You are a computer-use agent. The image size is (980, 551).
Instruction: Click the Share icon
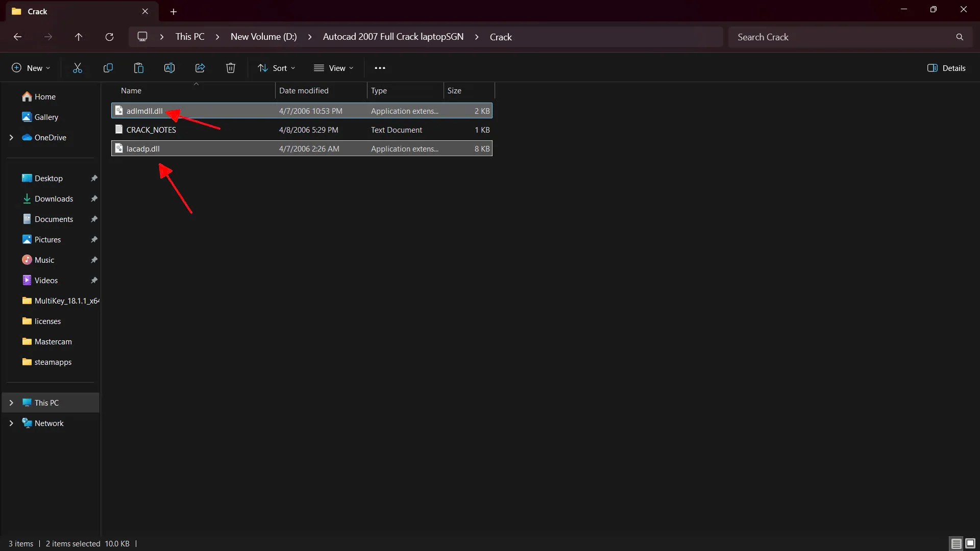(x=200, y=68)
